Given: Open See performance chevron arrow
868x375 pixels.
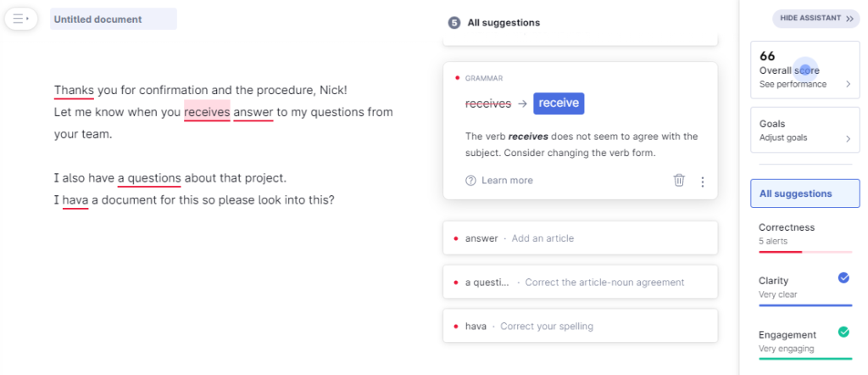Looking at the screenshot, I should tap(849, 84).
